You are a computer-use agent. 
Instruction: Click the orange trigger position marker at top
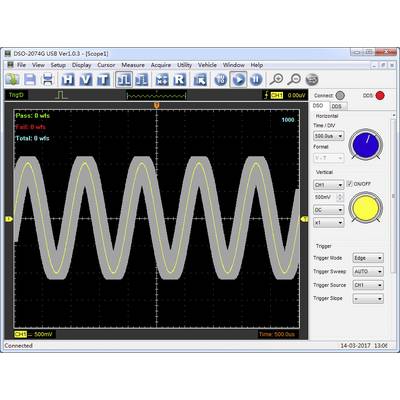coord(156,106)
